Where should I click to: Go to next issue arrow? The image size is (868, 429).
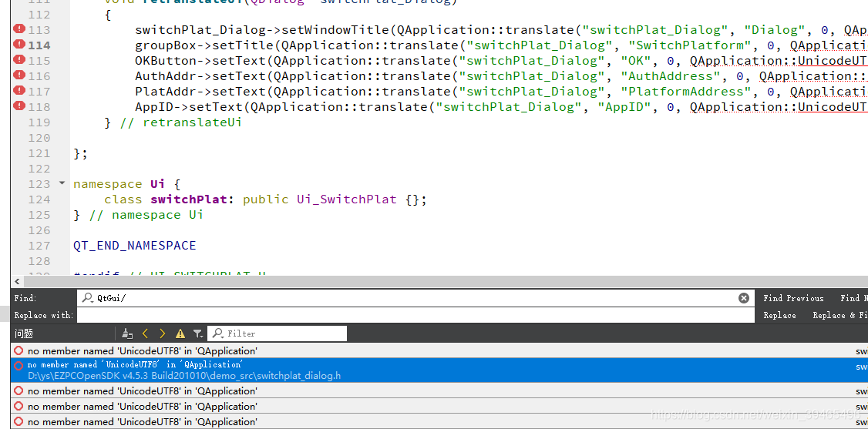pyautogui.click(x=162, y=333)
